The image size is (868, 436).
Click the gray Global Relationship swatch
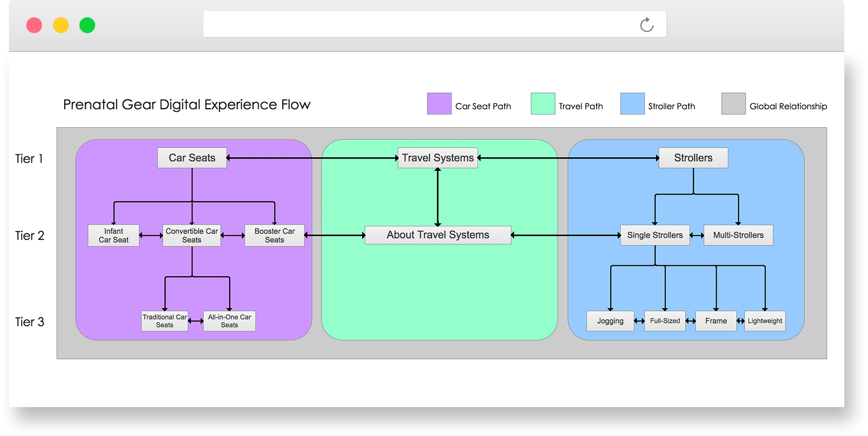pyautogui.click(x=733, y=103)
